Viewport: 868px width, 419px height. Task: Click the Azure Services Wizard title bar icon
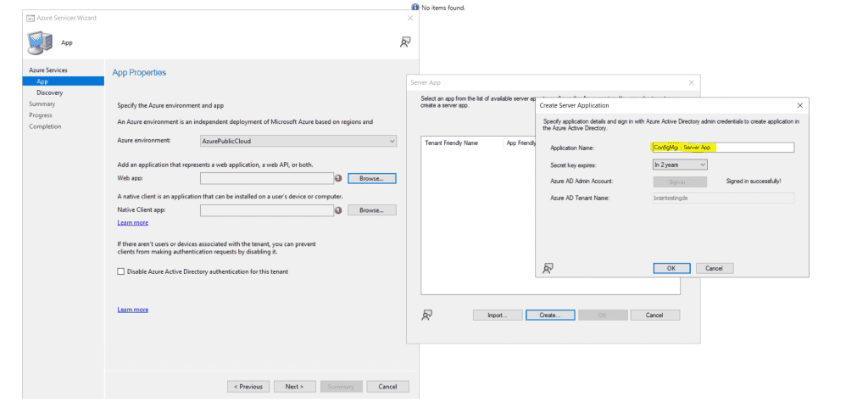point(31,19)
